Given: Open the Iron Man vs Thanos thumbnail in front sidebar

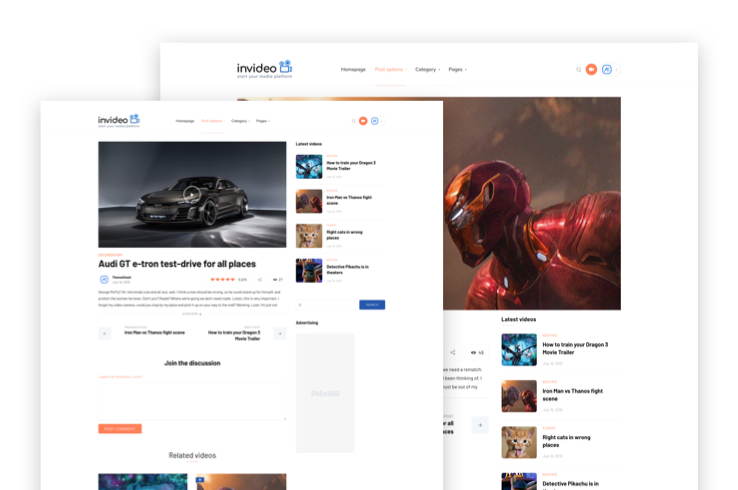Looking at the screenshot, I should pos(309,201).
